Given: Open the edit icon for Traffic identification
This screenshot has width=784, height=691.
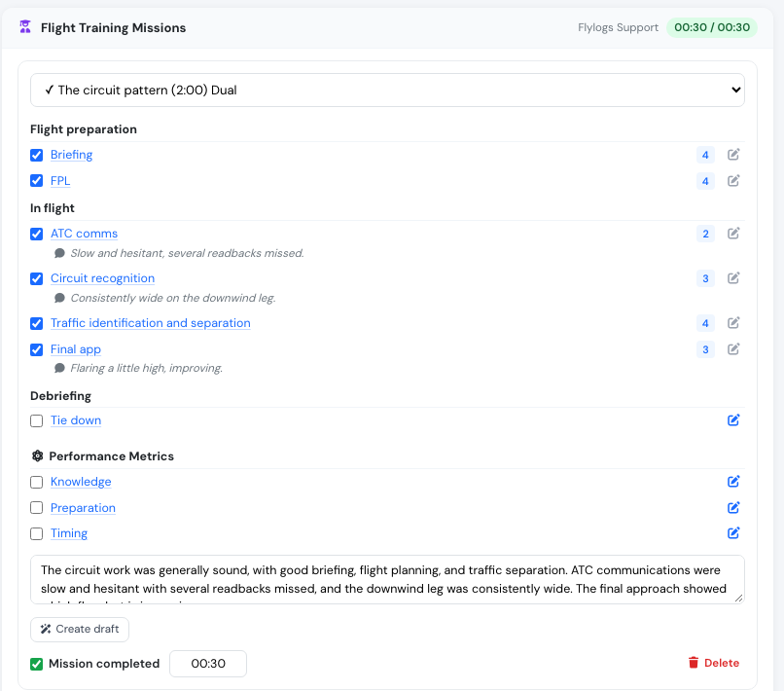Looking at the screenshot, I should click(x=733, y=323).
